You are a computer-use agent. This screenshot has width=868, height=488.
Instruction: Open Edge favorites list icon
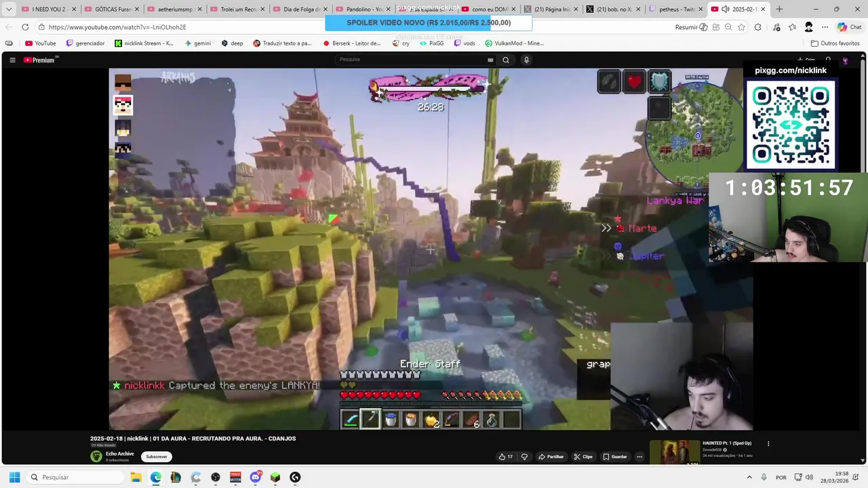[x=793, y=27]
